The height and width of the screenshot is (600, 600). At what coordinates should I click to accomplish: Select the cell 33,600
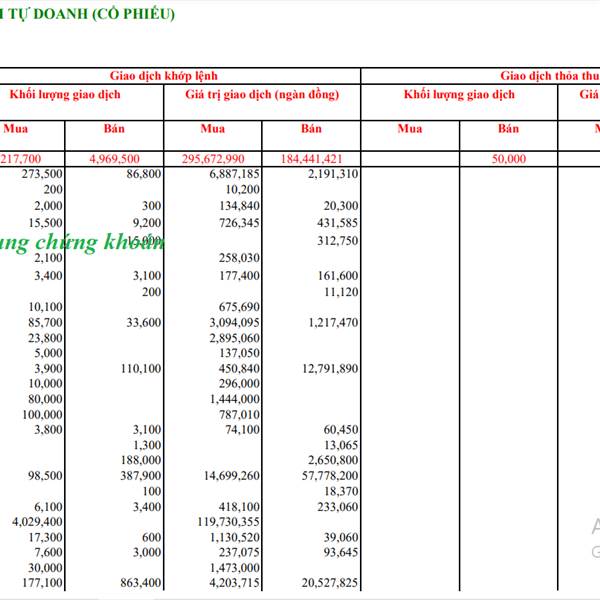click(x=144, y=323)
